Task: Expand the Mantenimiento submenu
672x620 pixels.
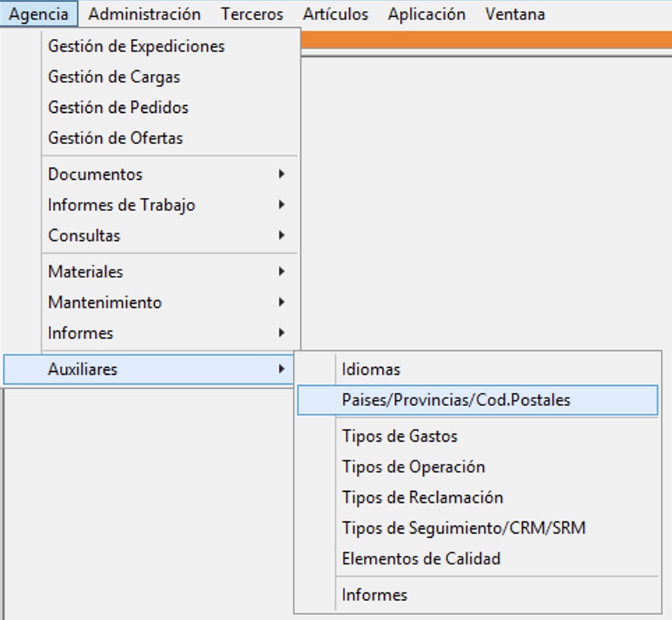Action: pos(105,303)
